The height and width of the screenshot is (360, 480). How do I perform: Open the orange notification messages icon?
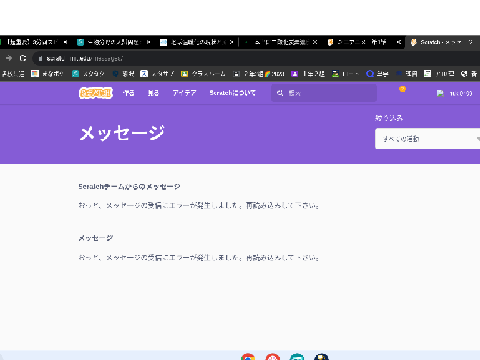coord(402,89)
